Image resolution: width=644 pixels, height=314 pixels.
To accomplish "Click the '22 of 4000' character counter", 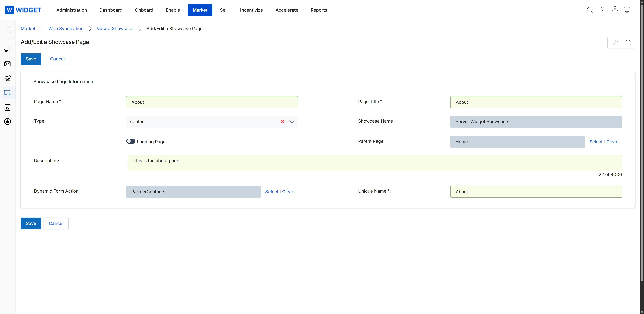I will [x=610, y=175].
